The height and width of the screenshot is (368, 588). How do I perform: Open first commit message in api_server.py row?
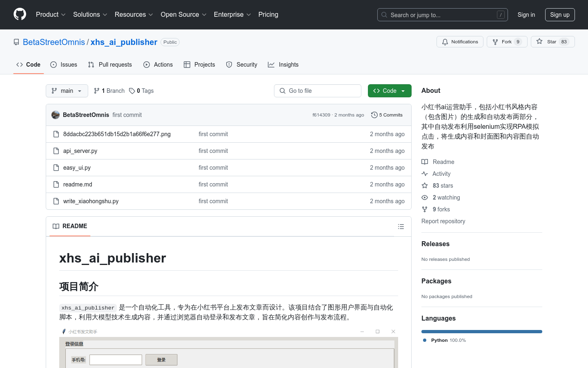tap(213, 151)
